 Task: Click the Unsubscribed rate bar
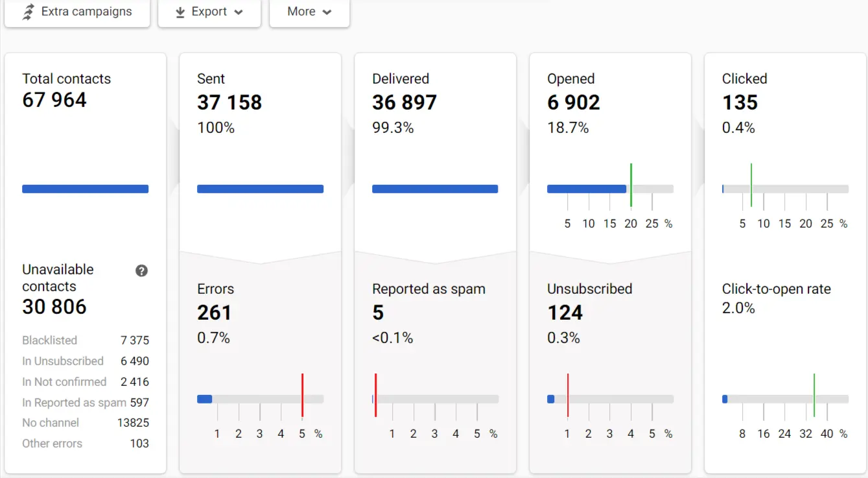tap(610, 399)
